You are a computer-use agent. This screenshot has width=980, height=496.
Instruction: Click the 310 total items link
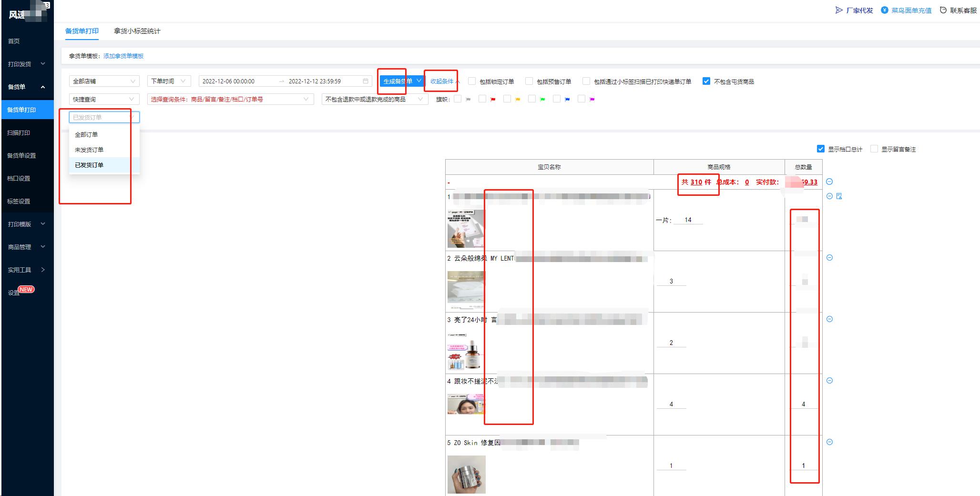coord(696,182)
